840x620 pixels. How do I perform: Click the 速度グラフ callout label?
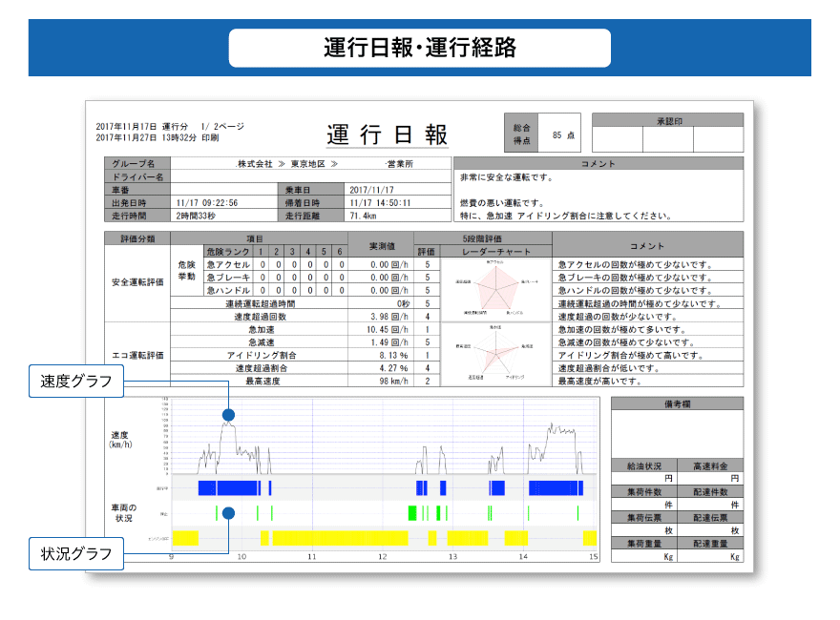[x=76, y=382]
